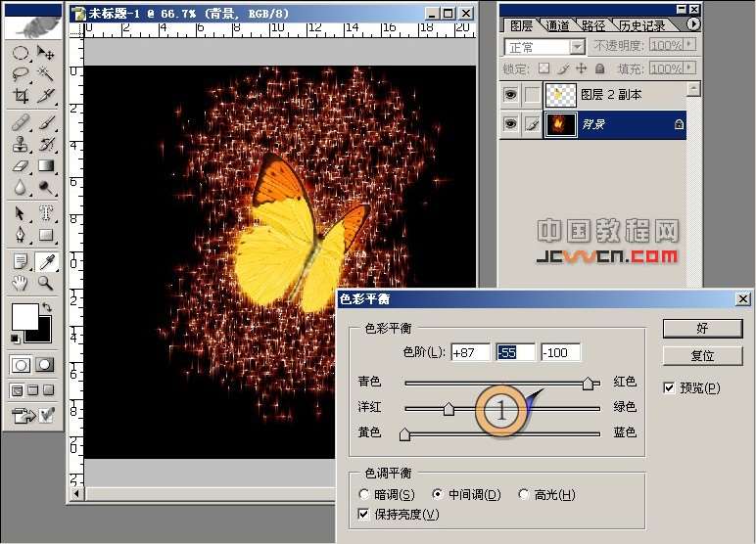Switch to the 通道 channels tab

[x=558, y=25]
